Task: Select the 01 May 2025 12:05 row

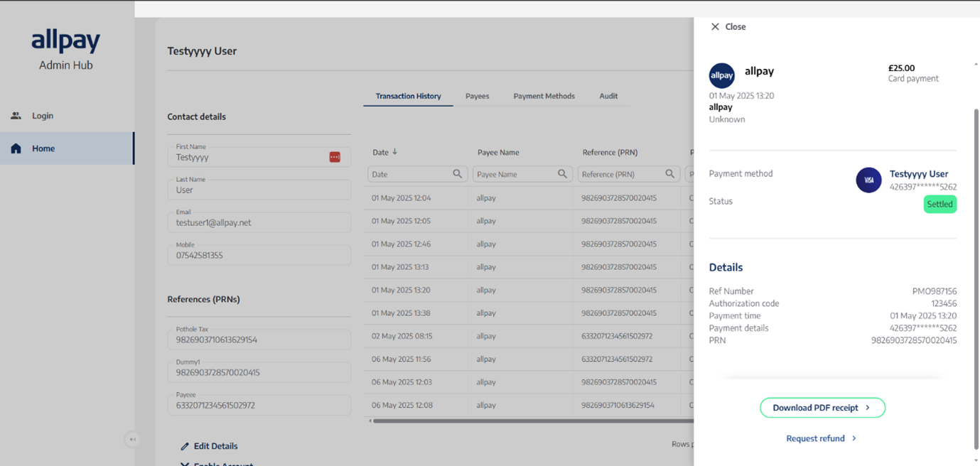Action: 529,221
